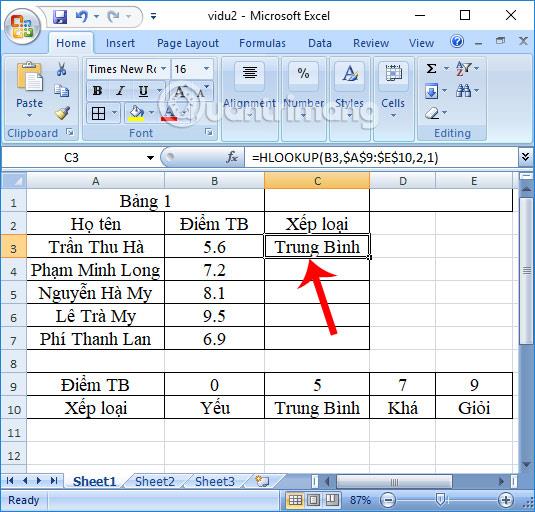Apply red Font Color to text
The image size is (535, 512).
(x=170, y=113)
